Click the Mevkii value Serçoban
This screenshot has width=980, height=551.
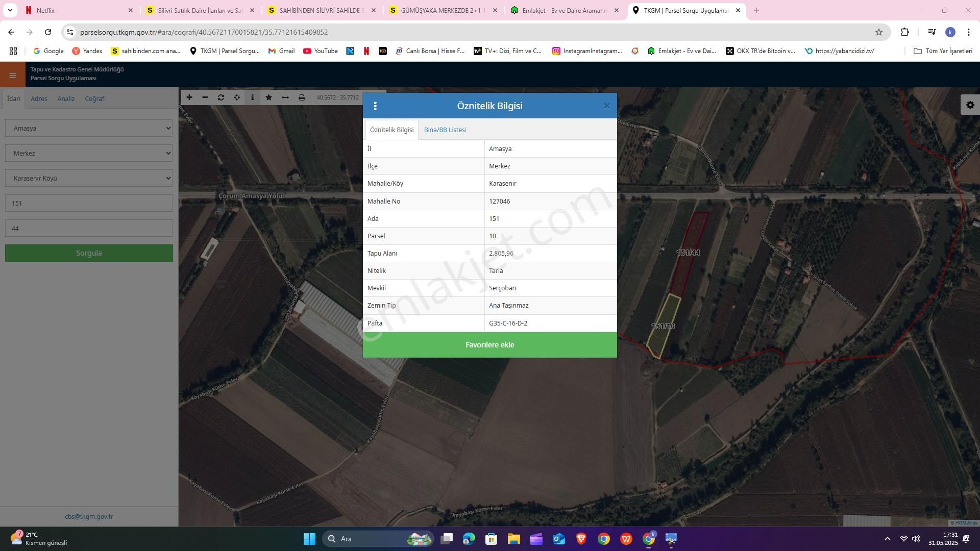click(x=502, y=288)
